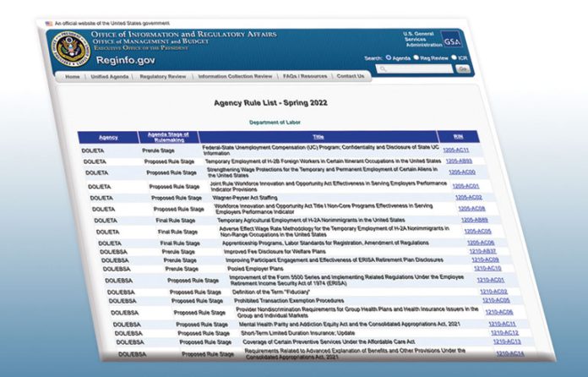
Task: Open RIN link 1210-AC11
Action: coord(502,324)
